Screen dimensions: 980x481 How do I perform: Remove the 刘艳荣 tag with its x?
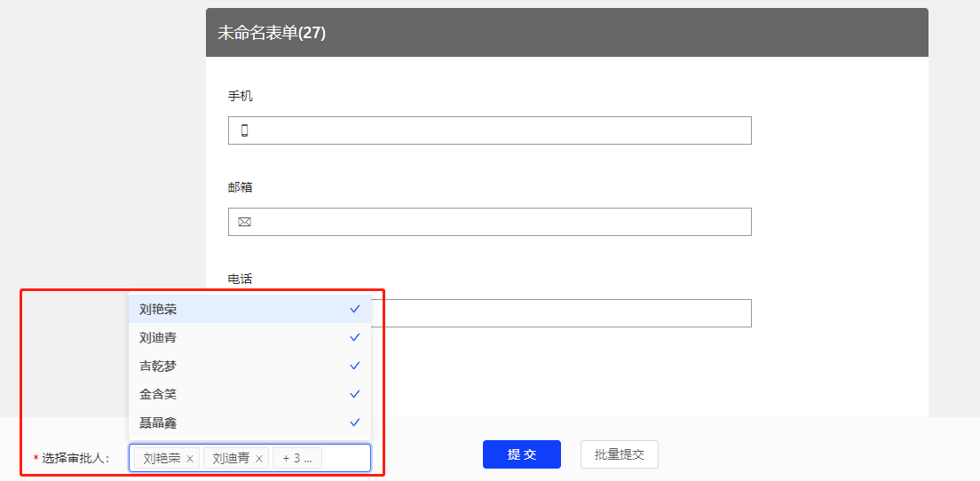(x=190, y=459)
